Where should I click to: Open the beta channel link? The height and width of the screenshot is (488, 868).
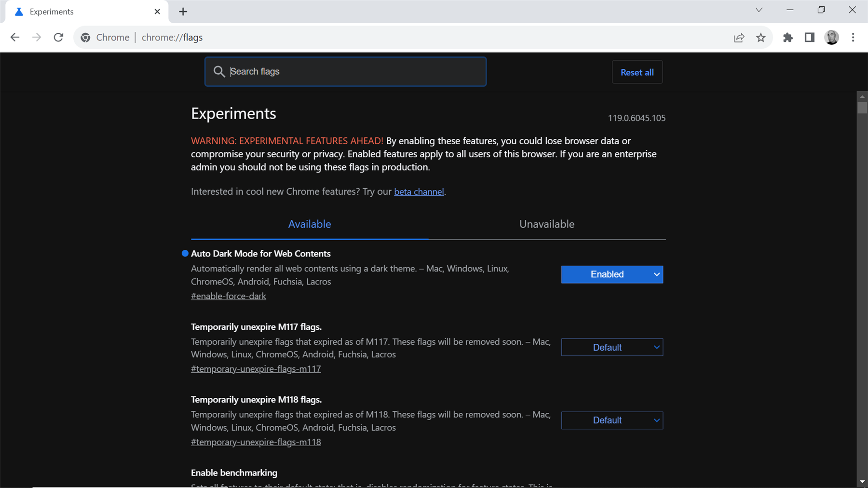419,192
